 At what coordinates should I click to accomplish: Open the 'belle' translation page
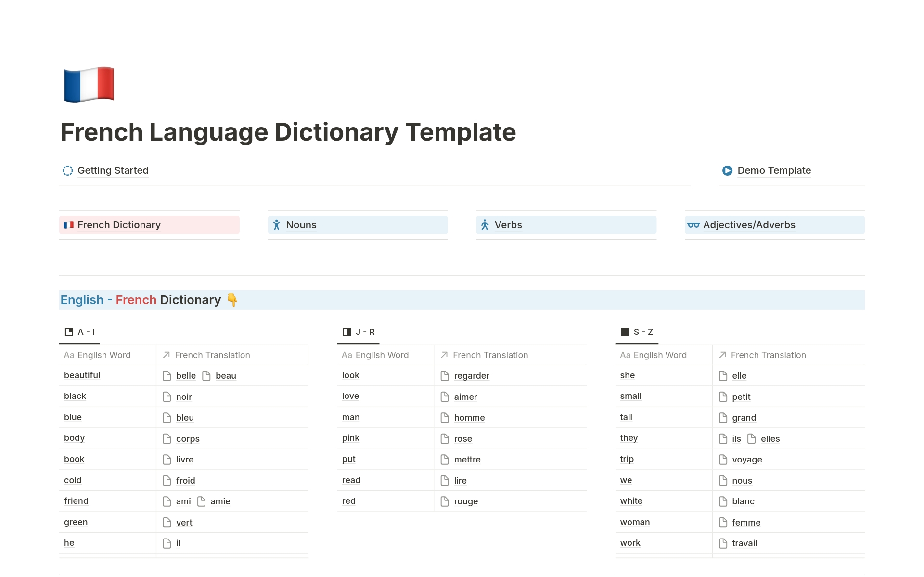coord(186,376)
